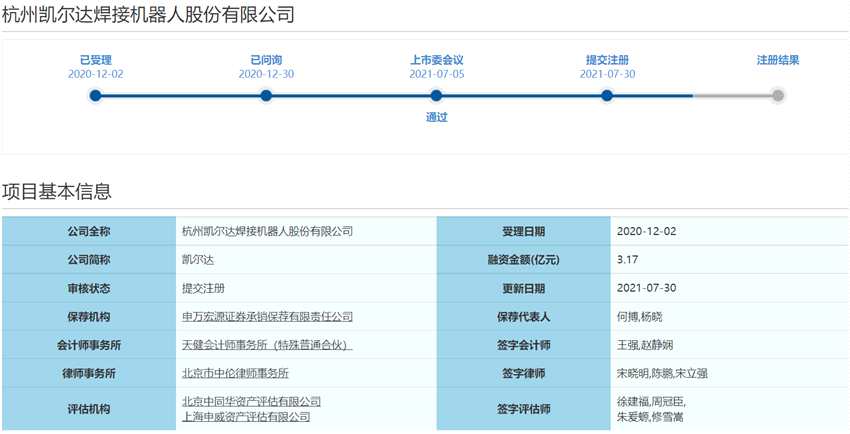Open 天健会计师事务所 accounting firm link
The width and height of the screenshot is (850, 434).
(267, 345)
